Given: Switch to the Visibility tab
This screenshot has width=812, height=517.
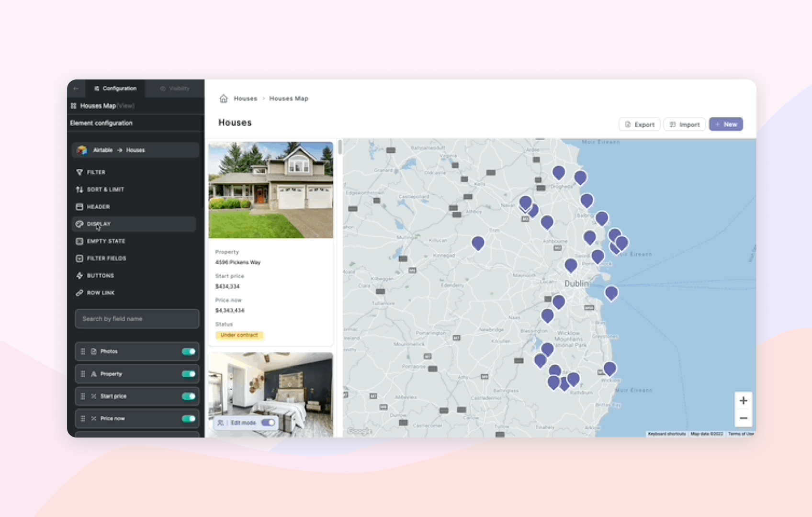Looking at the screenshot, I should point(175,89).
